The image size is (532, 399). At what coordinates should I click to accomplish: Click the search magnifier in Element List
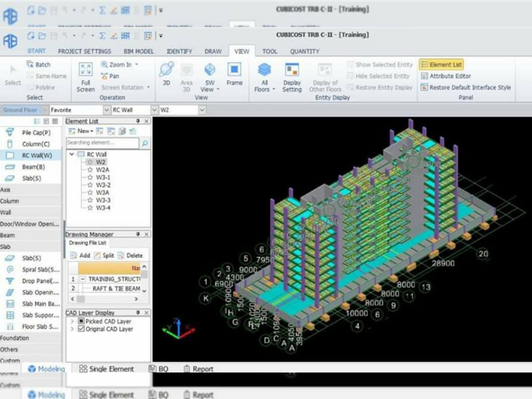(x=145, y=143)
